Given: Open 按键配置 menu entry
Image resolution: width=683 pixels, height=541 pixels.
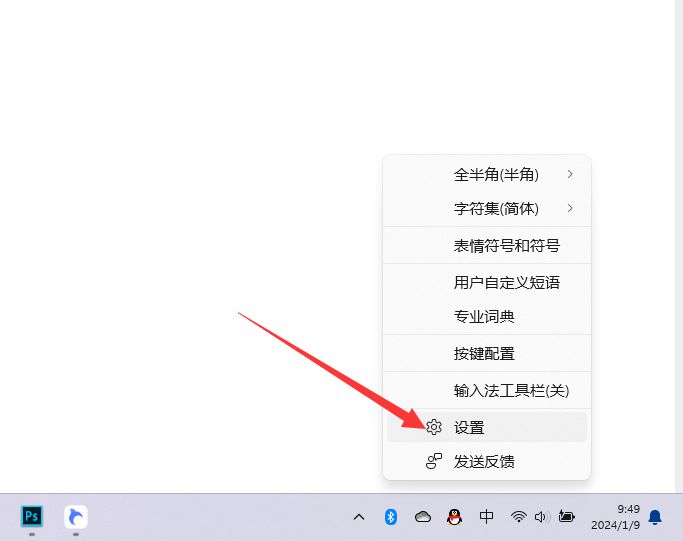Looking at the screenshot, I should coord(487,354).
